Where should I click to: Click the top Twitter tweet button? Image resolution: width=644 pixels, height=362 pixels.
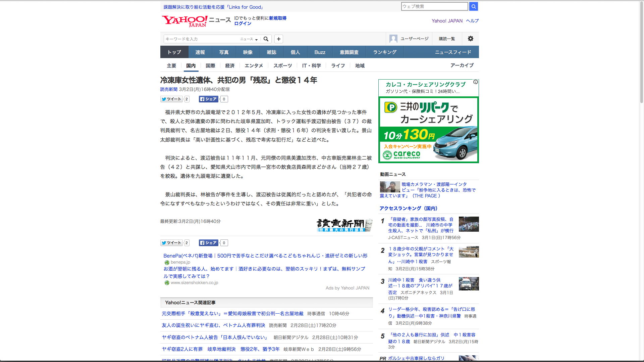[171, 99]
